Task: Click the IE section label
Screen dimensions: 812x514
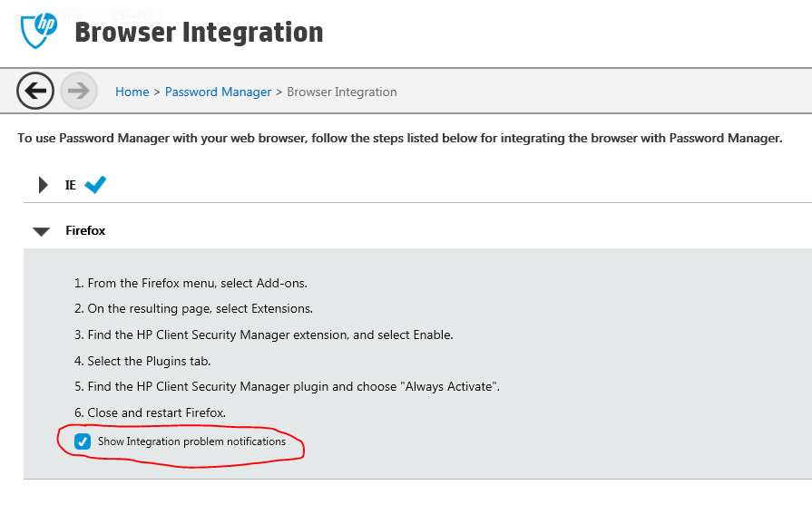Action: pos(71,185)
